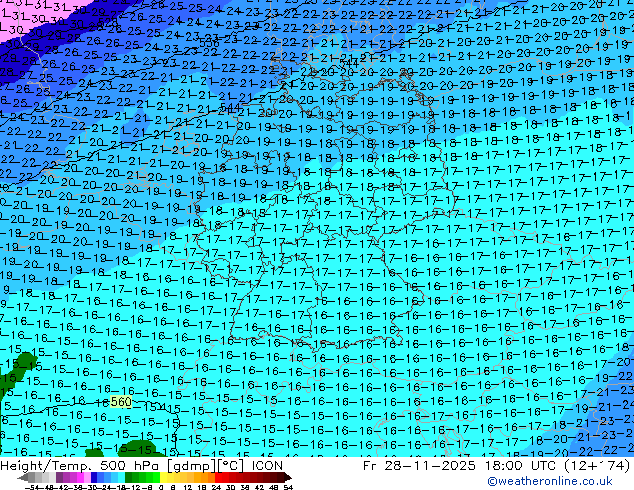
Task: Click the bright green legend swatch
Action: (x=156, y=477)
